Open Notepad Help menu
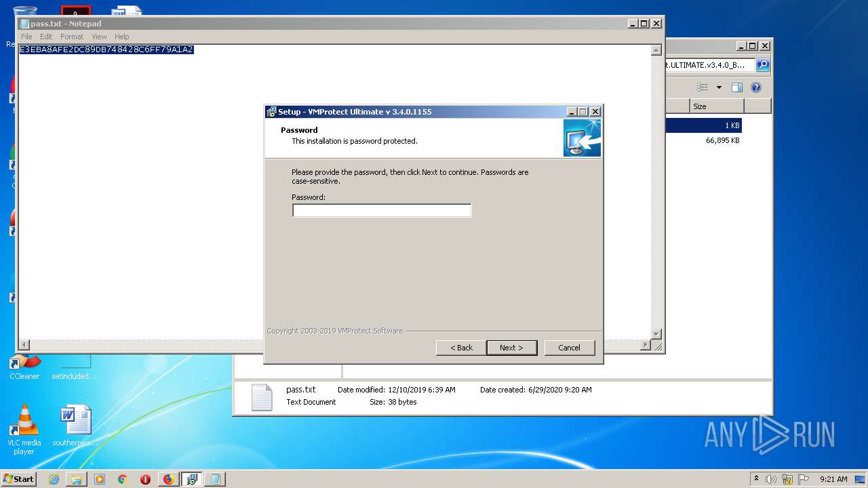 pos(122,37)
